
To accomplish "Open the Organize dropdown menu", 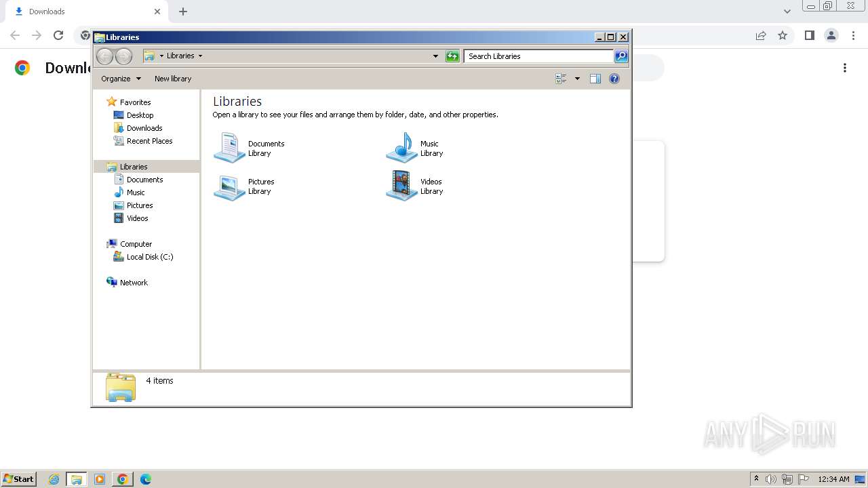I will (x=121, y=79).
